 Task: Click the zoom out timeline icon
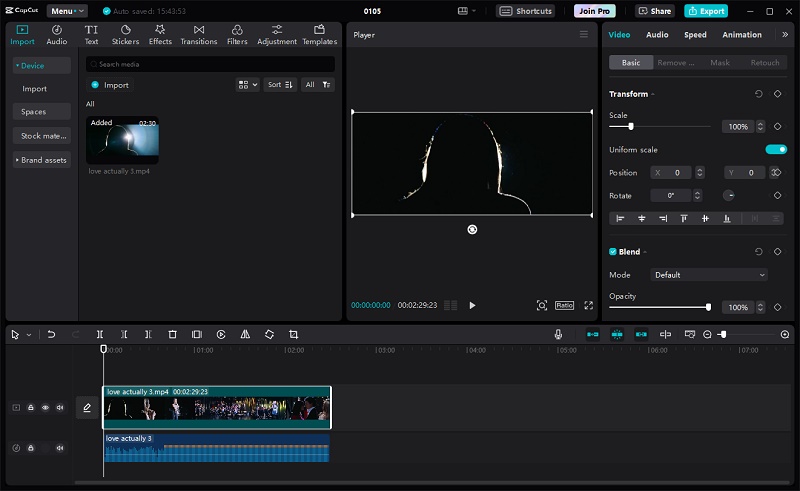(707, 334)
